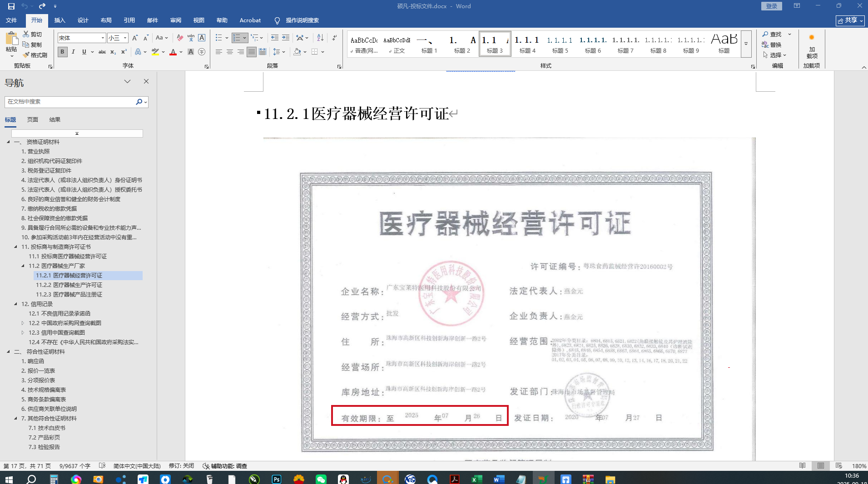Toggle italic formatting
The image size is (868, 484).
pyautogui.click(x=73, y=52)
